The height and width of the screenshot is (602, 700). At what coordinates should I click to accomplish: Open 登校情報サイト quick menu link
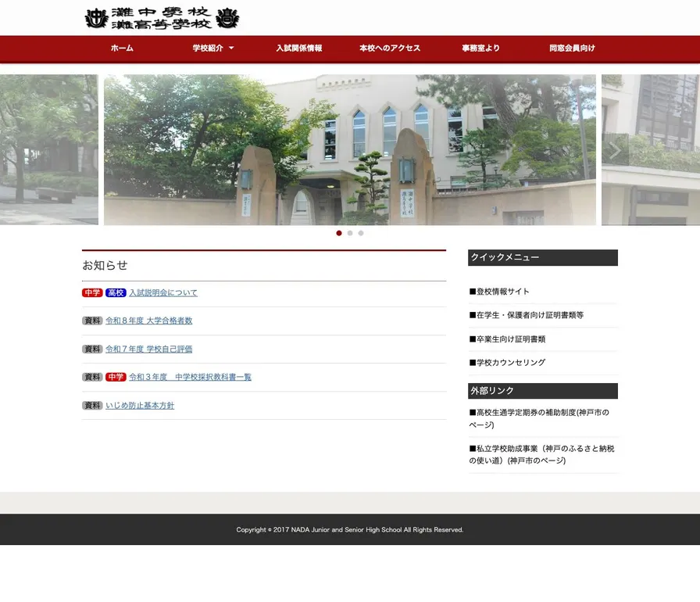499,291
